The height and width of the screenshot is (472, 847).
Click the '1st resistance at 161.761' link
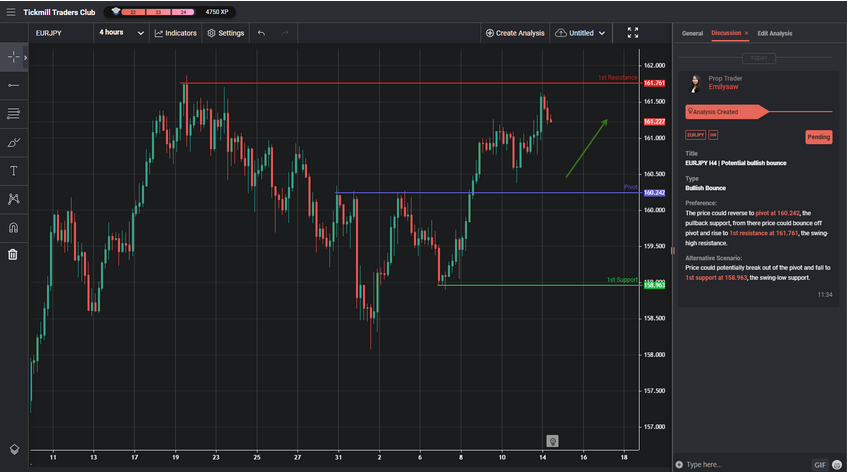tap(763, 233)
